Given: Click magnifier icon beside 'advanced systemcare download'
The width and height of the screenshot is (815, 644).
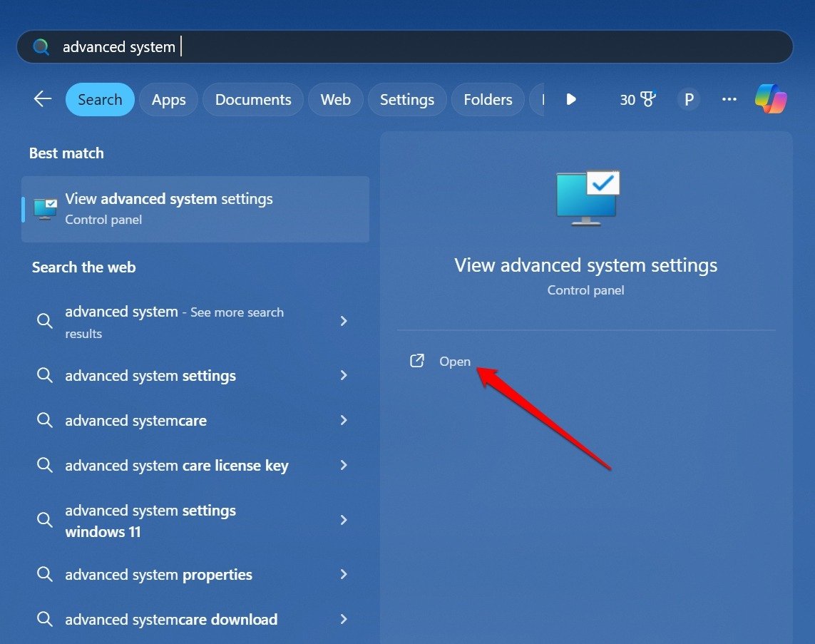Looking at the screenshot, I should click(45, 618).
